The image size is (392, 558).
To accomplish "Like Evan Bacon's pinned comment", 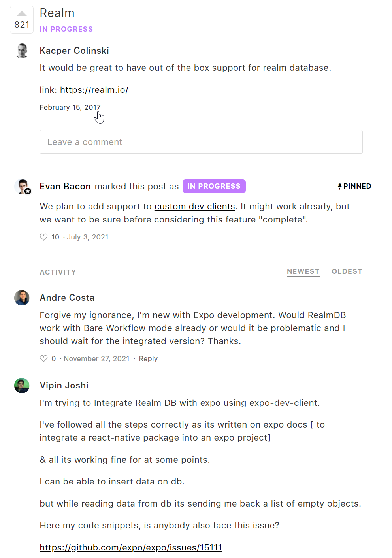I will [44, 237].
